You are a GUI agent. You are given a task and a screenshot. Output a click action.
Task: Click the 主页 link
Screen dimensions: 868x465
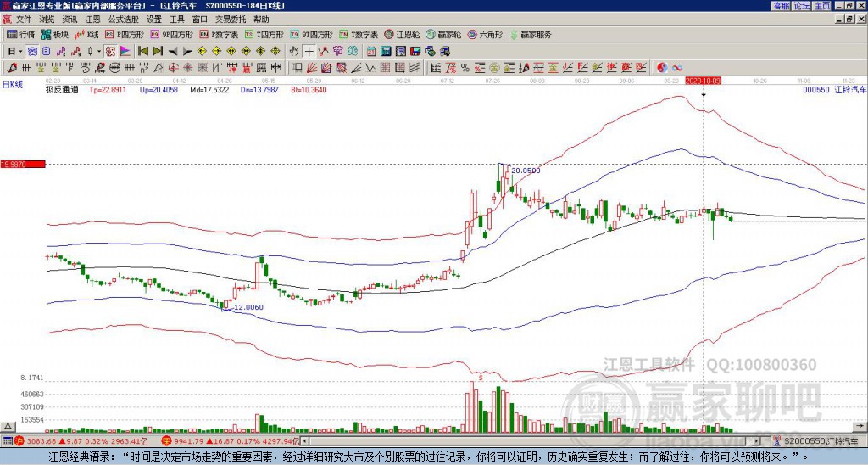(x=822, y=6)
